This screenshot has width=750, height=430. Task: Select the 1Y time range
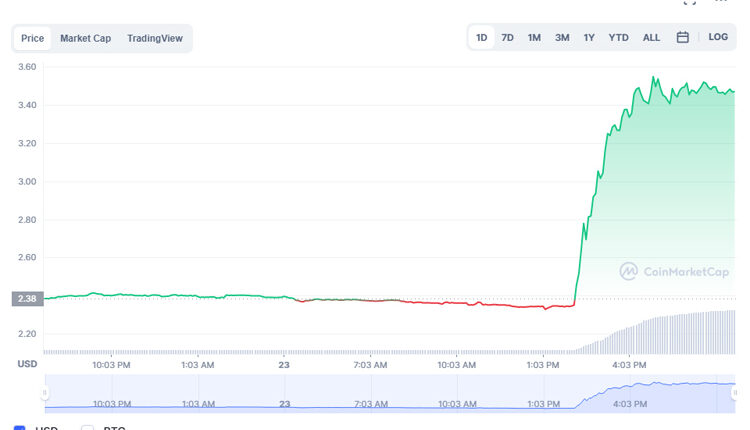point(589,37)
